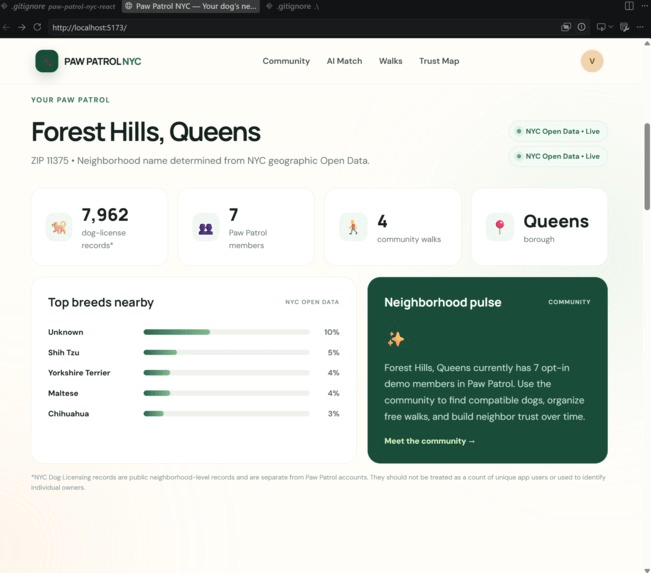651x573 pixels.
Task: Click the PAW PATROL NYC brand name
Action: 103,61
